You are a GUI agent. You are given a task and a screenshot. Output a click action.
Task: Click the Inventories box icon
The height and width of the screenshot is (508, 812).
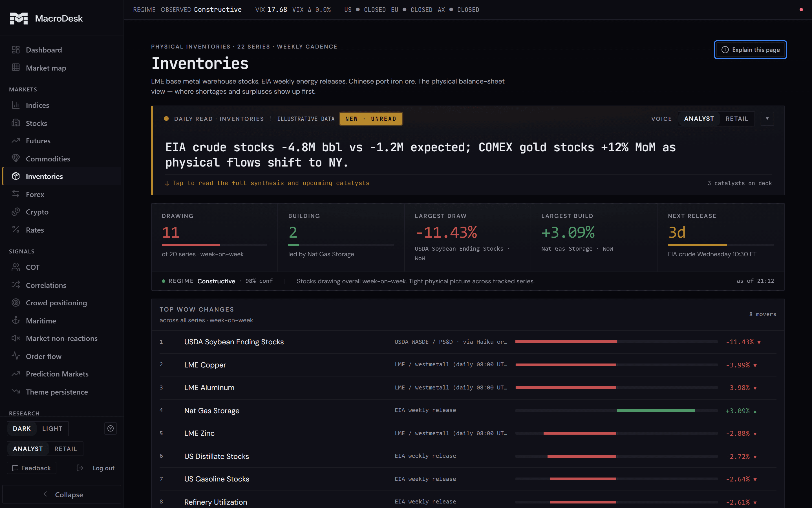click(16, 176)
